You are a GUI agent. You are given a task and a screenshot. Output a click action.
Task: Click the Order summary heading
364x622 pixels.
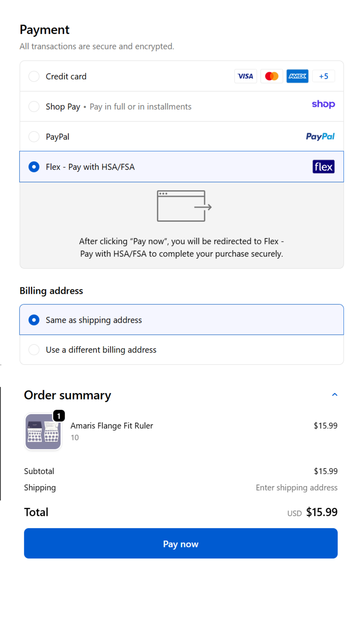pyautogui.click(x=67, y=395)
